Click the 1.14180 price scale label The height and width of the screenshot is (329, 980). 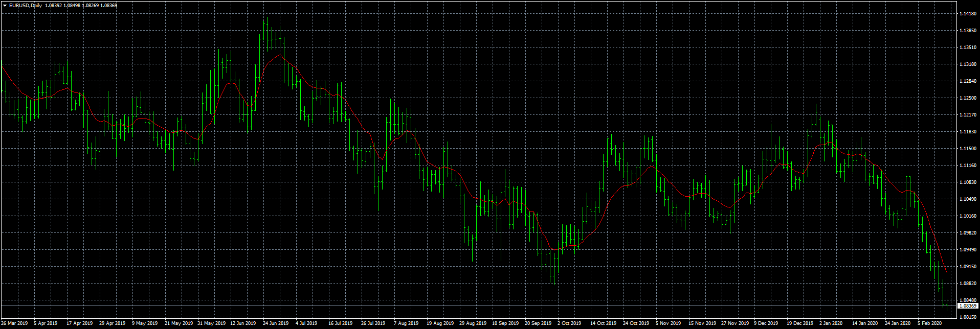click(968, 14)
